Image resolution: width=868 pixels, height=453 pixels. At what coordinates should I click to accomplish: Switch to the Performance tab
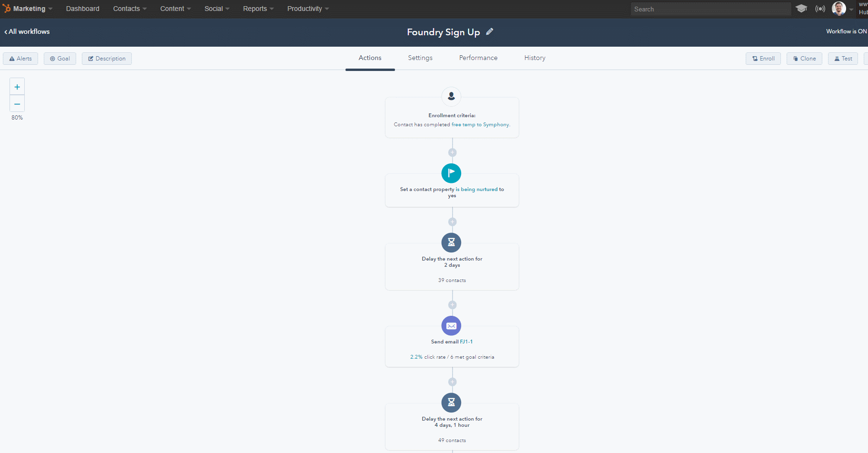(478, 58)
